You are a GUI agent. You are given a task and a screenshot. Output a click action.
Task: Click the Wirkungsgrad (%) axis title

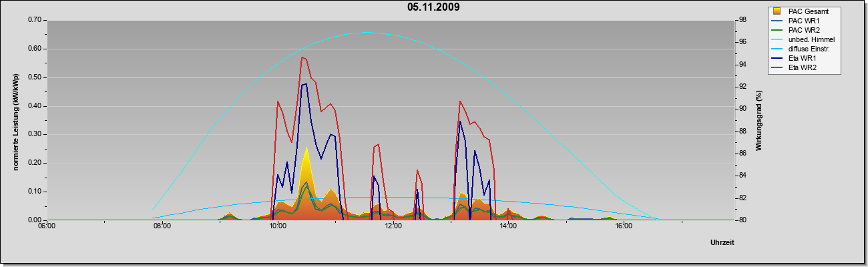(x=759, y=121)
